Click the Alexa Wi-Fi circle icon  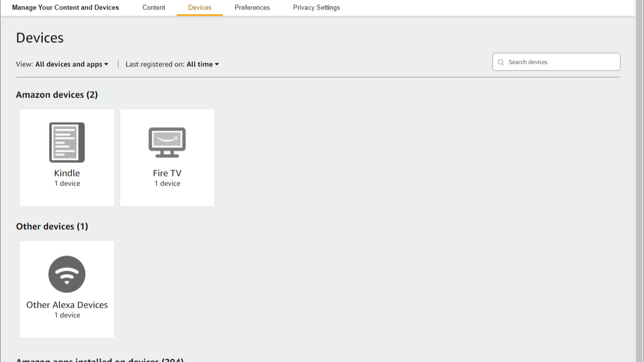pyautogui.click(x=67, y=274)
